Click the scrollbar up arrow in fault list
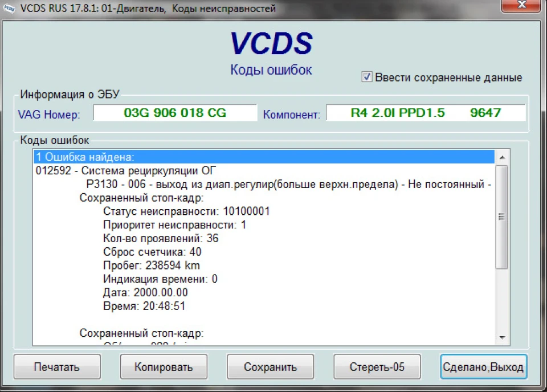 tap(503, 157)
